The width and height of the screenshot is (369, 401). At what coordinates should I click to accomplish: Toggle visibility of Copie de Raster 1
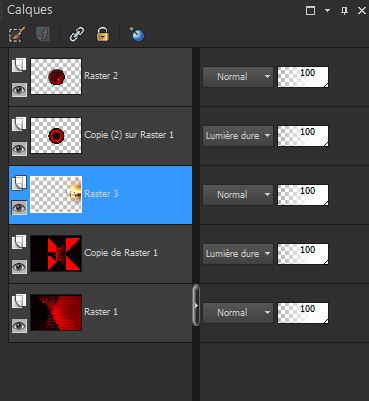pyautogui.click(x=19, y=267)
